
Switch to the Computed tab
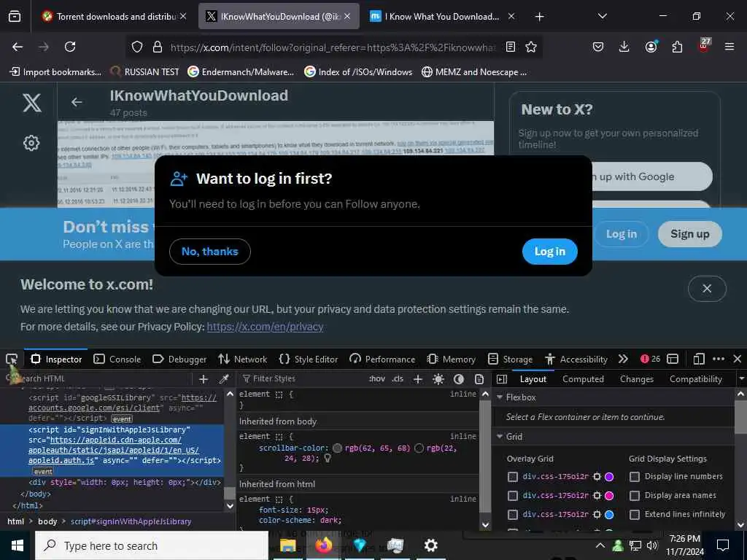tap(583, 379)
